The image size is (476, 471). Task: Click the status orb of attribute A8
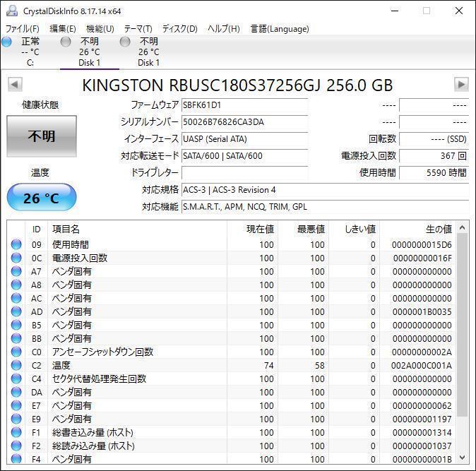pos(16,285)
